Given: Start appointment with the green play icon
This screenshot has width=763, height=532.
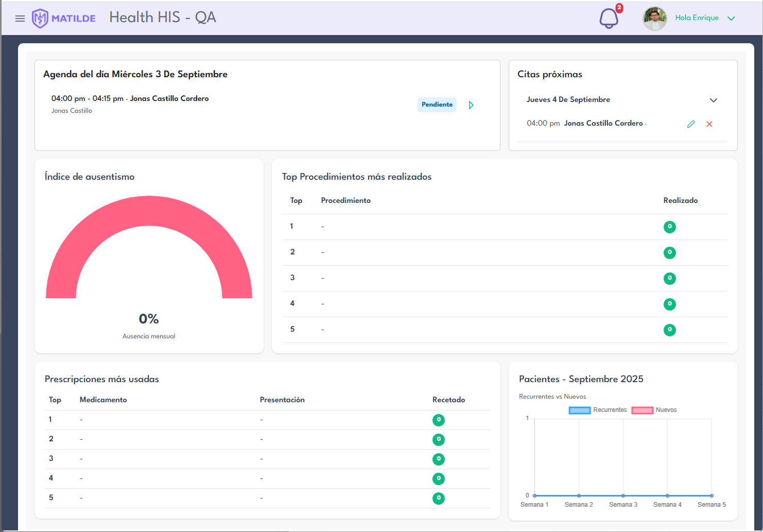Looking at the screenshot, I should [x=471, y=105].
